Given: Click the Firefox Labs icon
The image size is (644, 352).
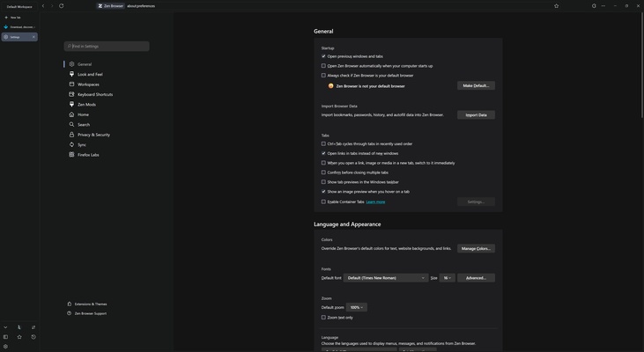Looking at the screenshot, I should [x=72, y=155].
